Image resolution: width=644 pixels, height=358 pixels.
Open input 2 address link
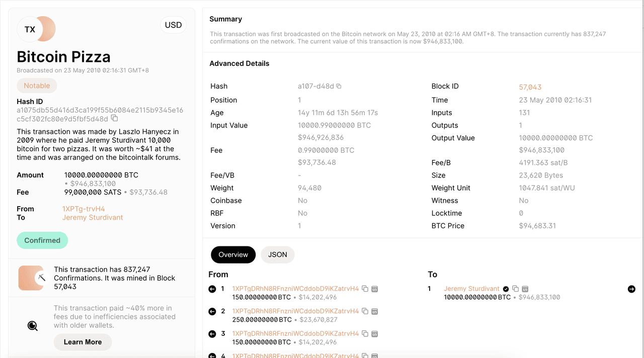(296, 311)
